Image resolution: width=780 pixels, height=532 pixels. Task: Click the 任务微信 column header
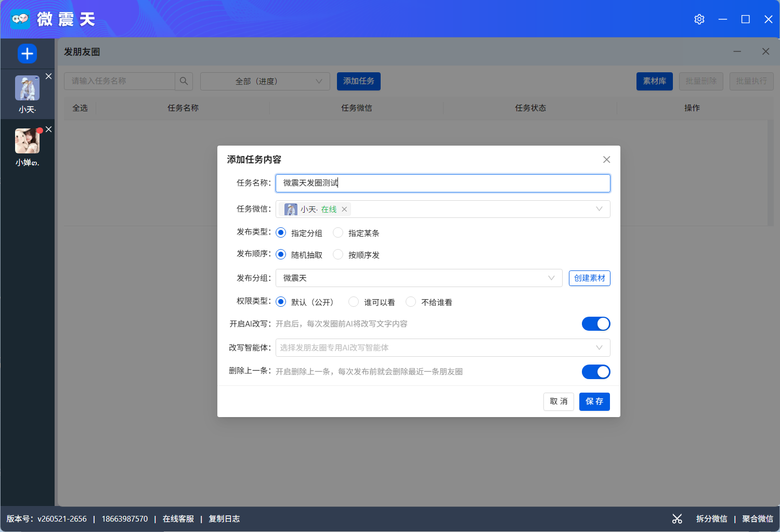click(357, 108)
